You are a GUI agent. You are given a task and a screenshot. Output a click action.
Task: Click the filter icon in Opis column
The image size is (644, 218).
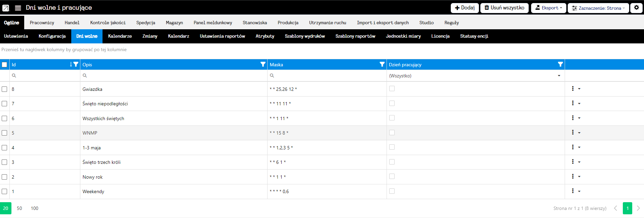(x=263, y=64)
